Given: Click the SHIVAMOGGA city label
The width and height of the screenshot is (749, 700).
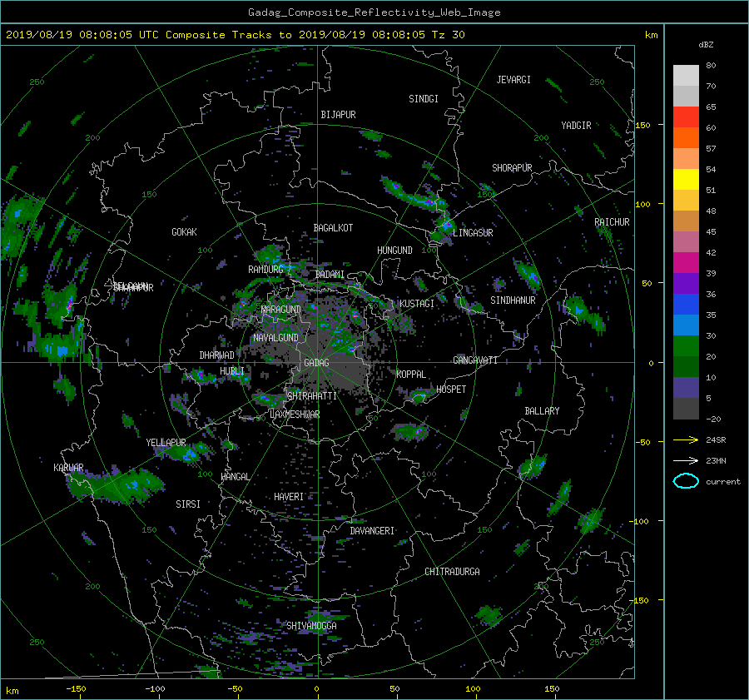Looking at the screenshot, I should (x=311, y=625).
